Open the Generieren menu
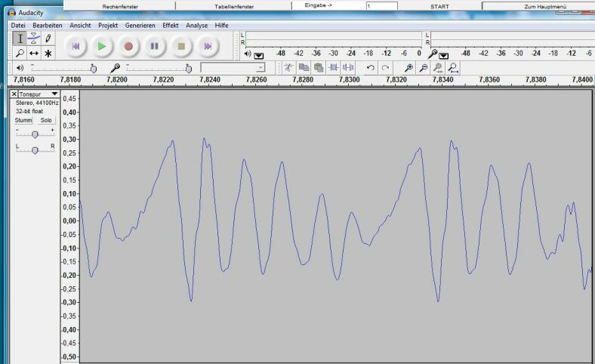The width and height of the screenshot is (595, 364). point(140,25)
